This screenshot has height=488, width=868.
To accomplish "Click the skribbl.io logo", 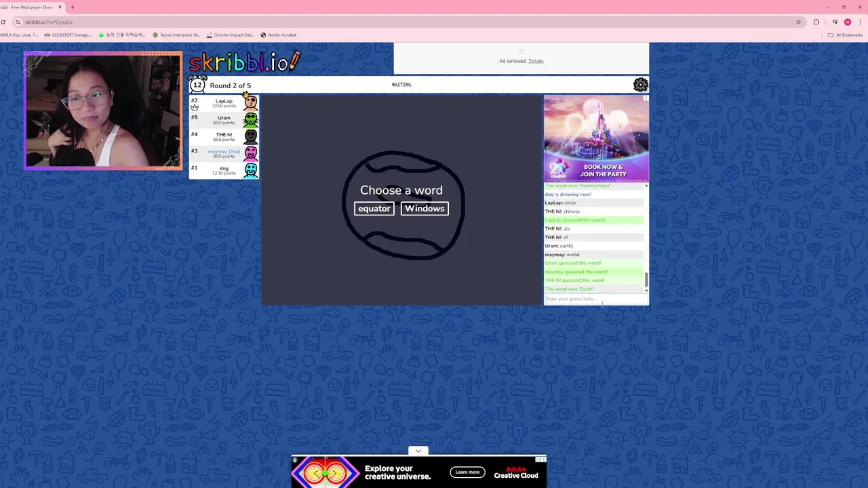I will [x=244, y=62].
